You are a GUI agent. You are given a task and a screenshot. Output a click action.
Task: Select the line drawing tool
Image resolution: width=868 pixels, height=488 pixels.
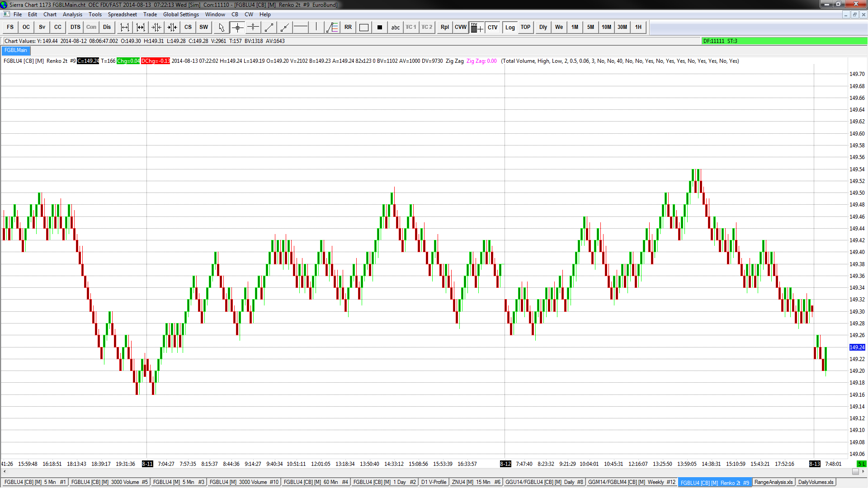(x=269, y=28)
